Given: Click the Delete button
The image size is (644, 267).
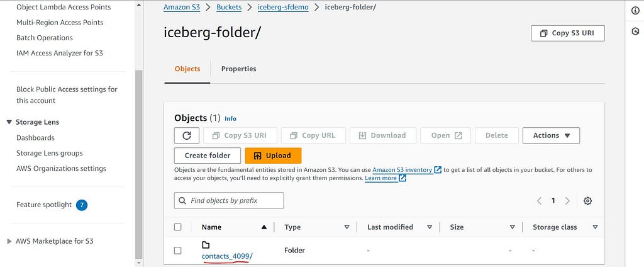Looking at the screenshot, I should tap(497, 135).
